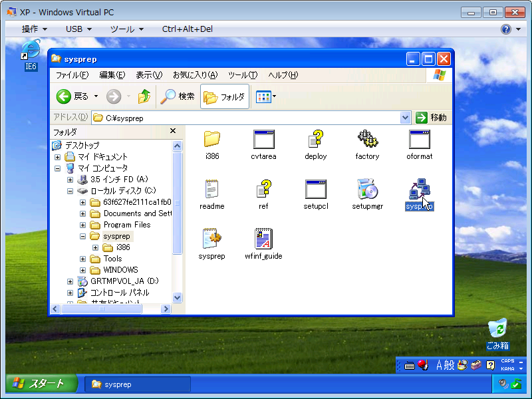The width and height of the screenshot is (532, 399).
Task: Click the スタート button
Action: pos(41,384)
